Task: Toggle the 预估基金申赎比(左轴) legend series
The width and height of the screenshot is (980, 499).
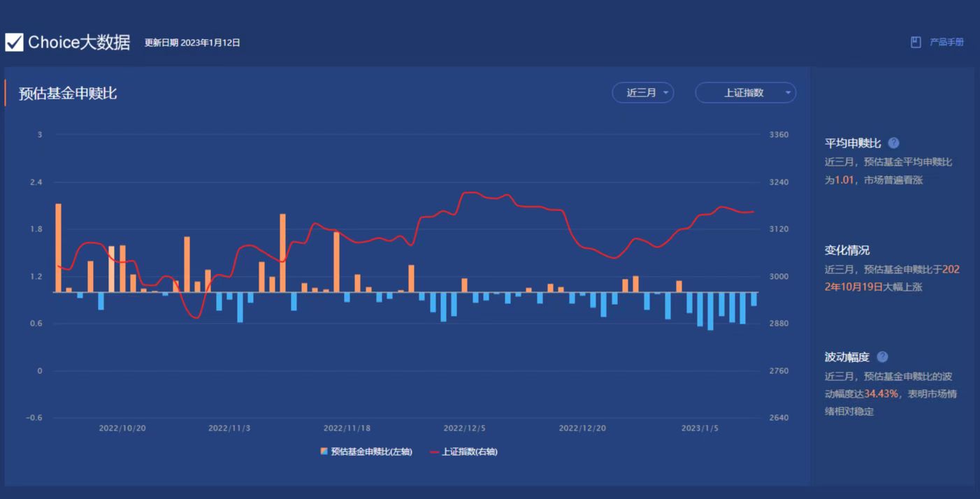Action: pos(366,451)
